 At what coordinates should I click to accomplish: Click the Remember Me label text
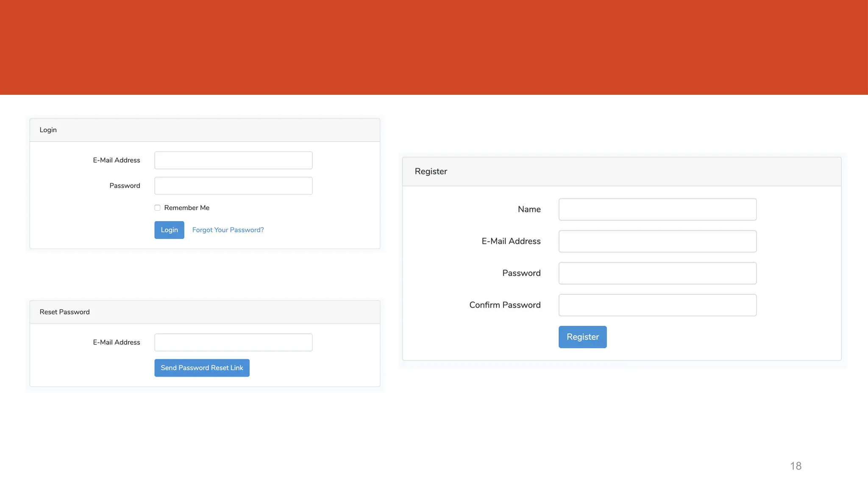(186, 208)
